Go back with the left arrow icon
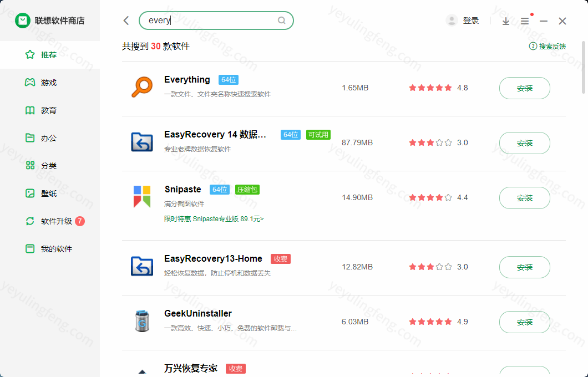The height and width of the screenshot is (377, 588). tap(126, 21)
